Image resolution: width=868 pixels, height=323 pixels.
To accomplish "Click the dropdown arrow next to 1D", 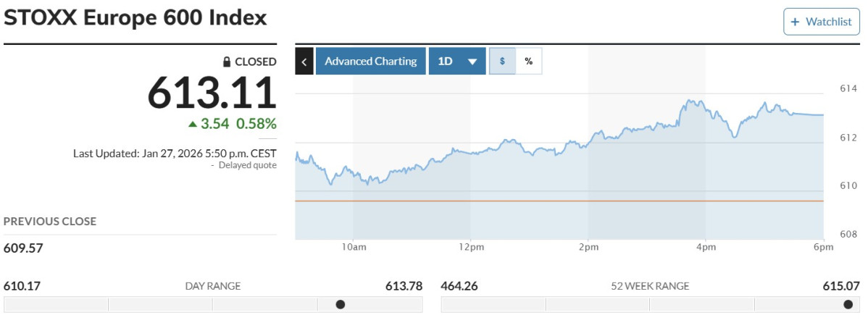I will pyautogui.click(x=472, y=62).
